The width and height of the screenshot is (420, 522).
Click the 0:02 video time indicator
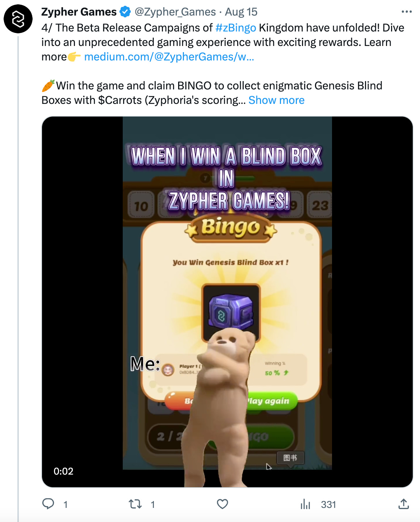tap(63, 471)
